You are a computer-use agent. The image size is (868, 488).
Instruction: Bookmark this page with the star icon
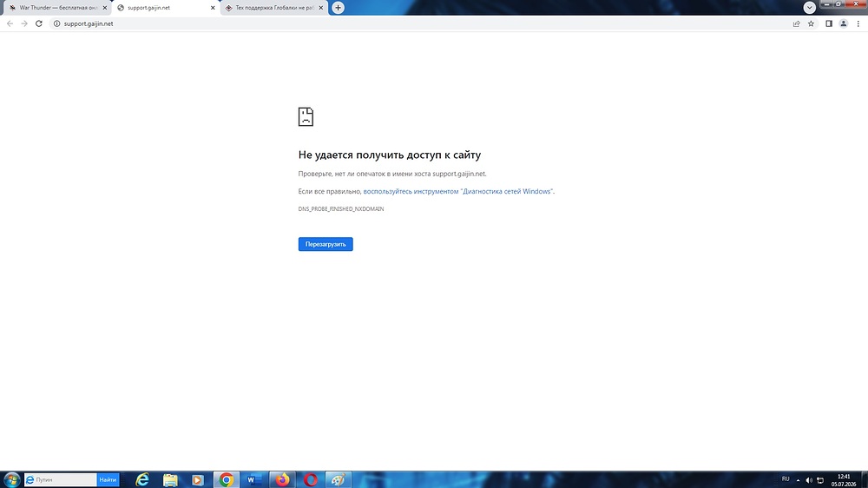(811, 23)
